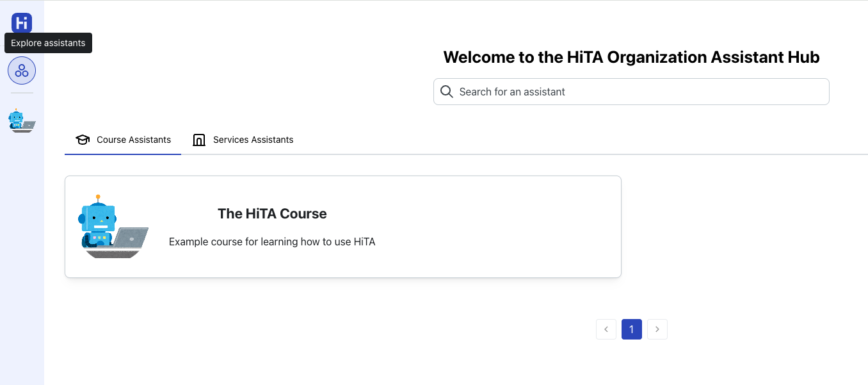The height and width of the screenshot is (385, 868).
Task: Click the HiTA logo icon
Action: (22, 24)
